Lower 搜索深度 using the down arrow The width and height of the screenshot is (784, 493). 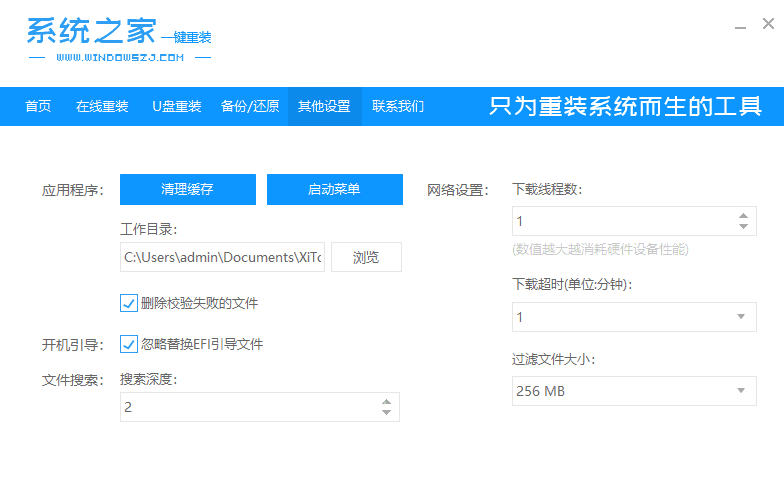pyautogui.click(x=386, y=413)
